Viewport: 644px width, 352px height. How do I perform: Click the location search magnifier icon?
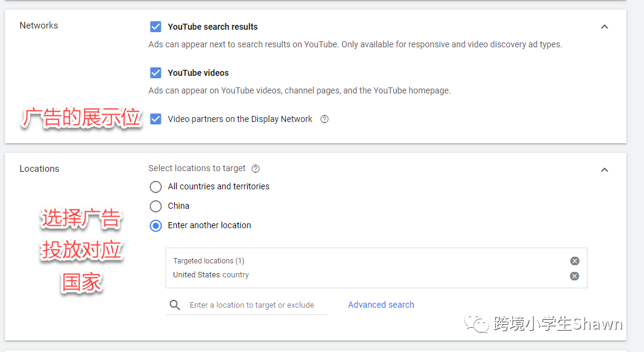coord(175,305)
